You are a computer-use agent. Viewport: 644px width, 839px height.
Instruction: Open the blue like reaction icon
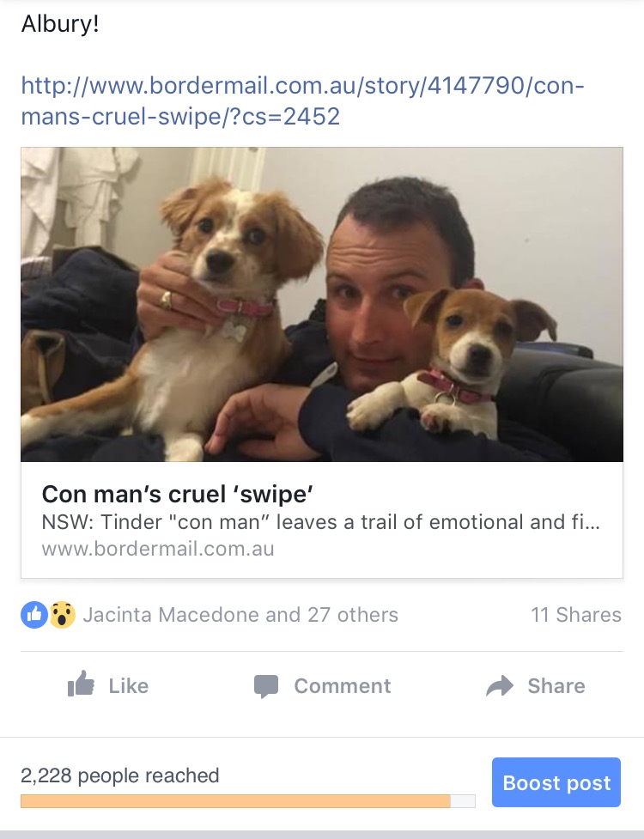34,615
